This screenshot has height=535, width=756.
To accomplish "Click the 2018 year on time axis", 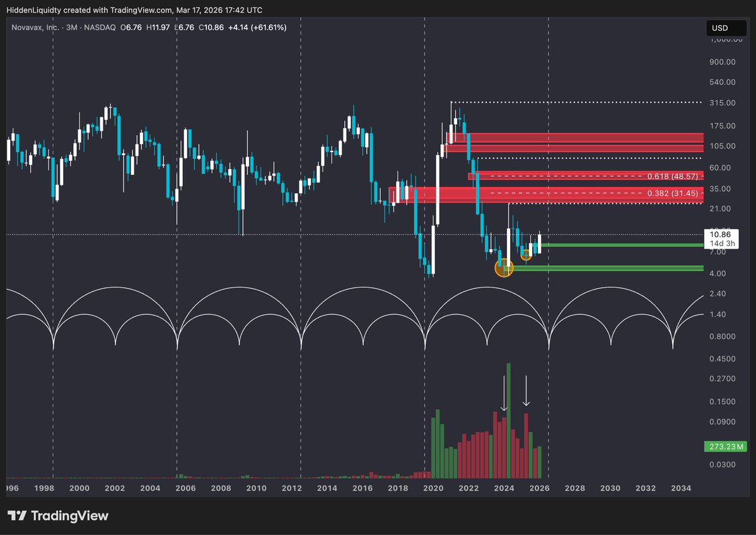I will click(398, 488).
